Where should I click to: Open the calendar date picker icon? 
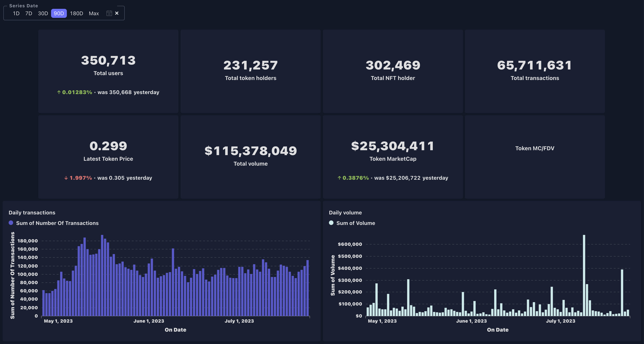(109, 13)
